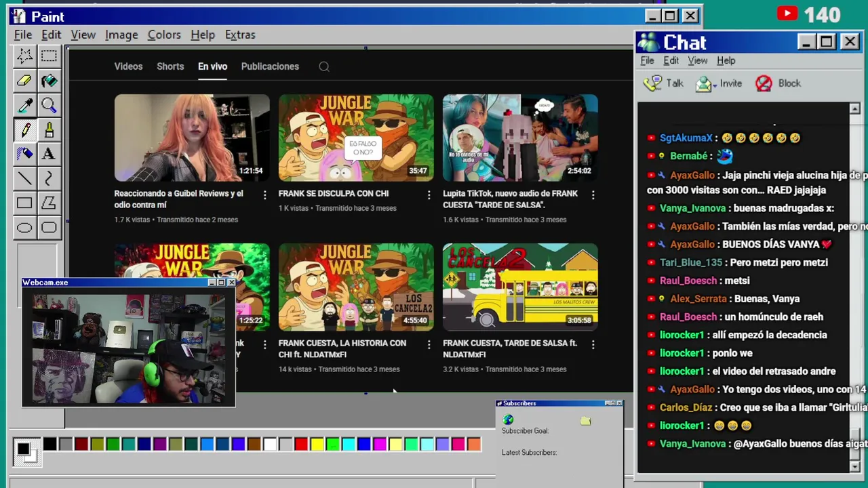Select the En vivo tab
The image size is (868, 488).
pyautogui.click(x=212, y=66)
